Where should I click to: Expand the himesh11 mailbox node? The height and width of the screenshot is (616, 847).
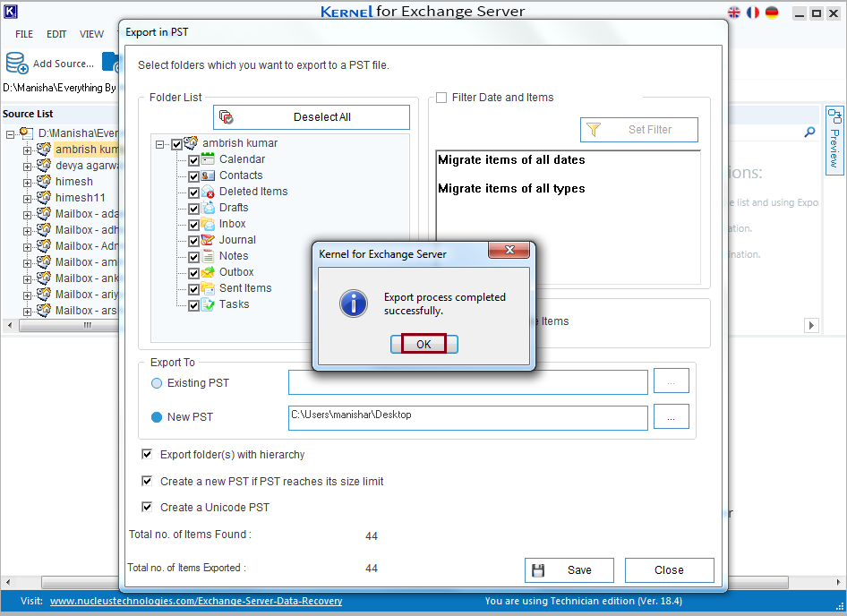[27, 199]
